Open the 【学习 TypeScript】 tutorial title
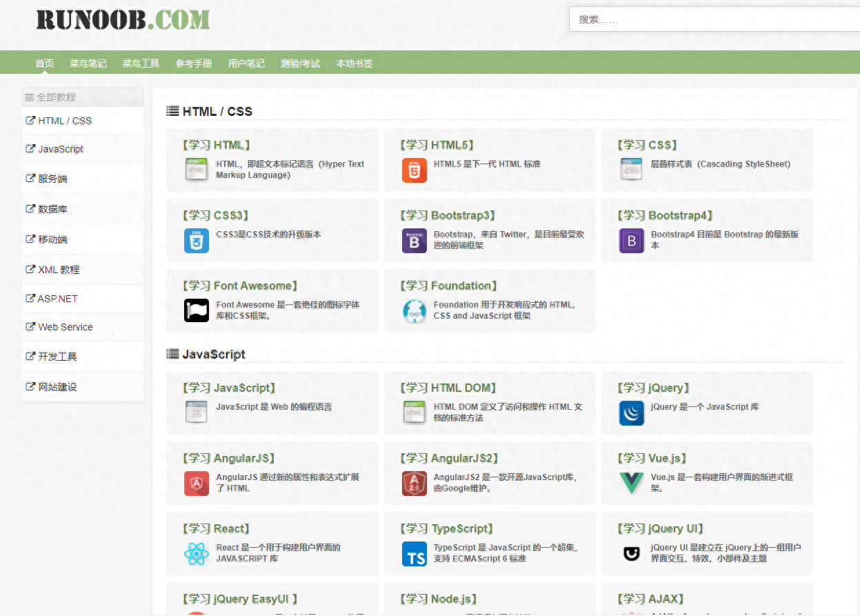 [x=446, y=528]
